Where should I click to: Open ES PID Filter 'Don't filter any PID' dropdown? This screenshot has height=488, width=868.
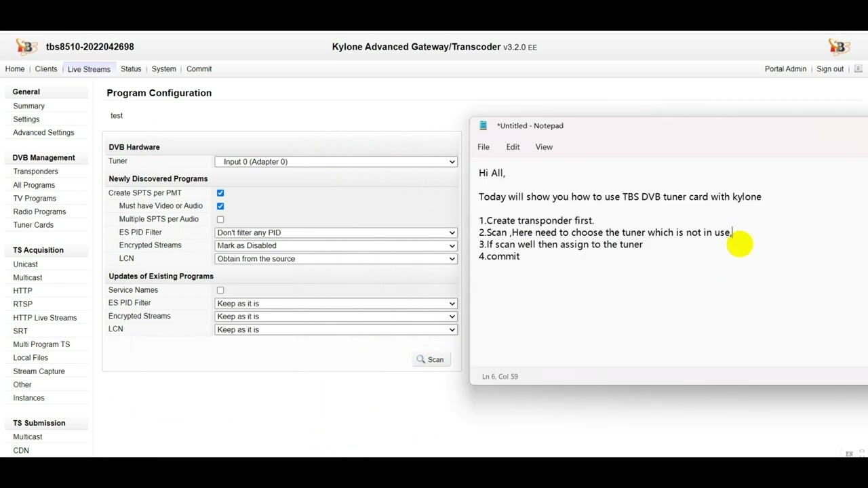coord(336,232)
